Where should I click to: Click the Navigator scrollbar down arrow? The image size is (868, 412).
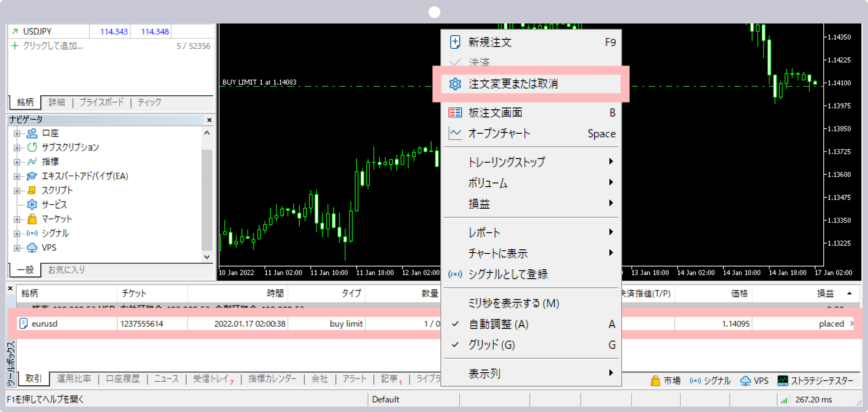tap(207, 257)
